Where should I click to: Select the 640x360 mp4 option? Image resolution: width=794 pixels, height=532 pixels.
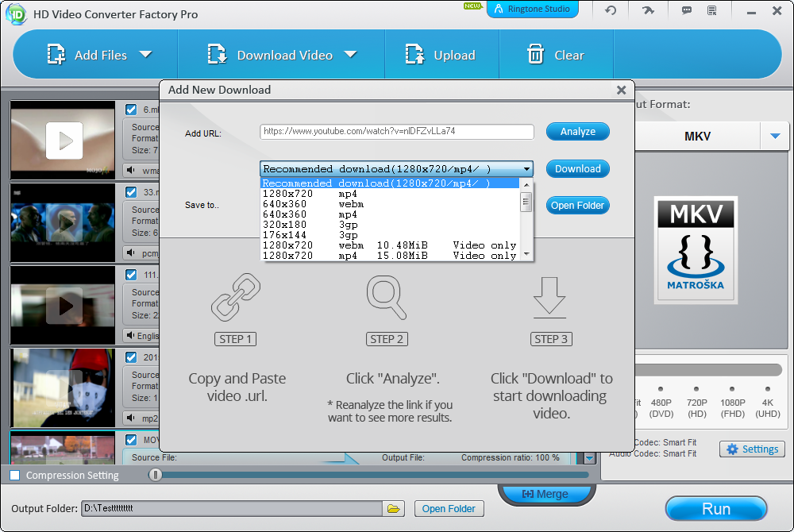(x=390, y=214)
